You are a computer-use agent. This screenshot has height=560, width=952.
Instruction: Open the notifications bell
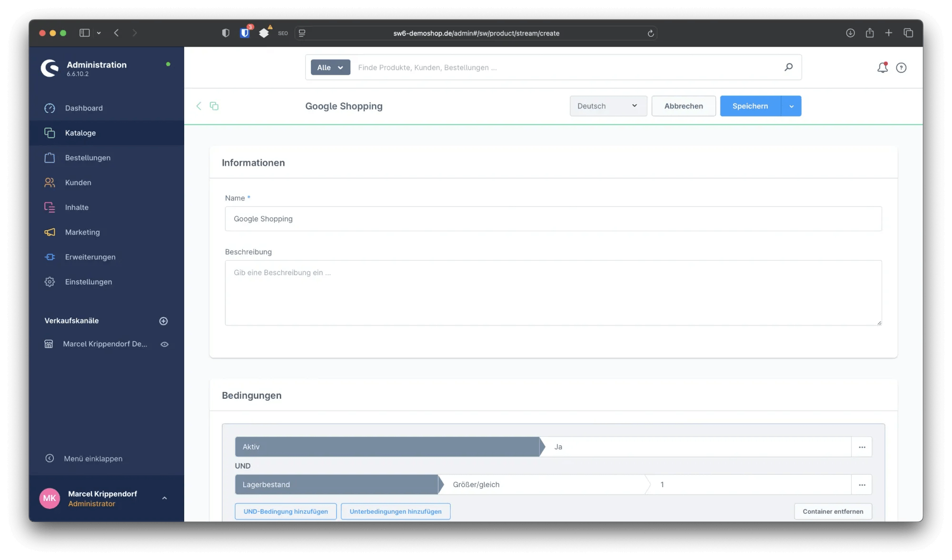click(882, 68)
